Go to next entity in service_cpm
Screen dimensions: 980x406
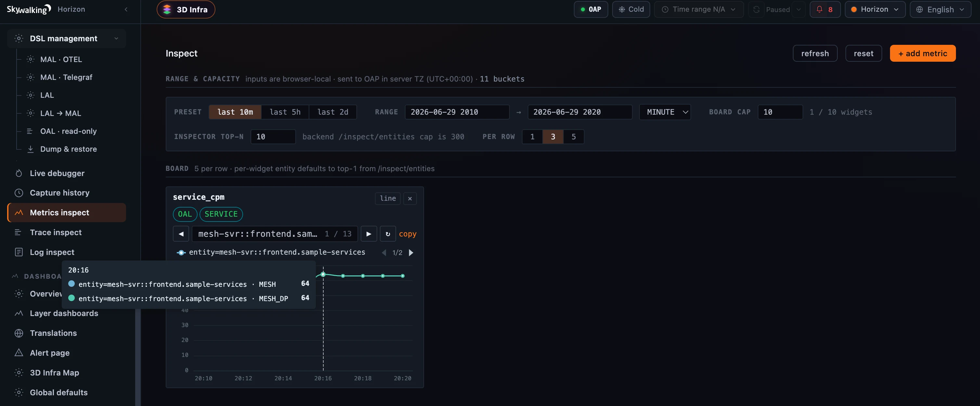coord(369,234)
